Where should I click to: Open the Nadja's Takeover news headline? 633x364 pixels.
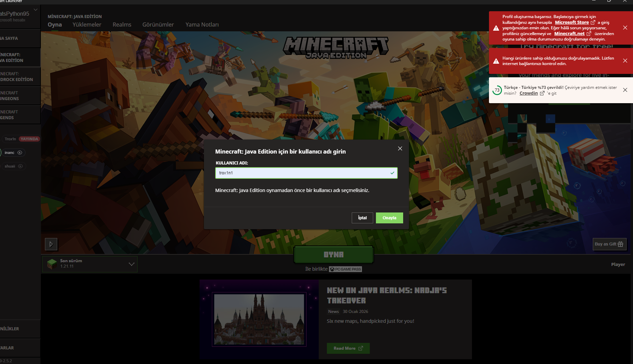(x=387, y=295)
